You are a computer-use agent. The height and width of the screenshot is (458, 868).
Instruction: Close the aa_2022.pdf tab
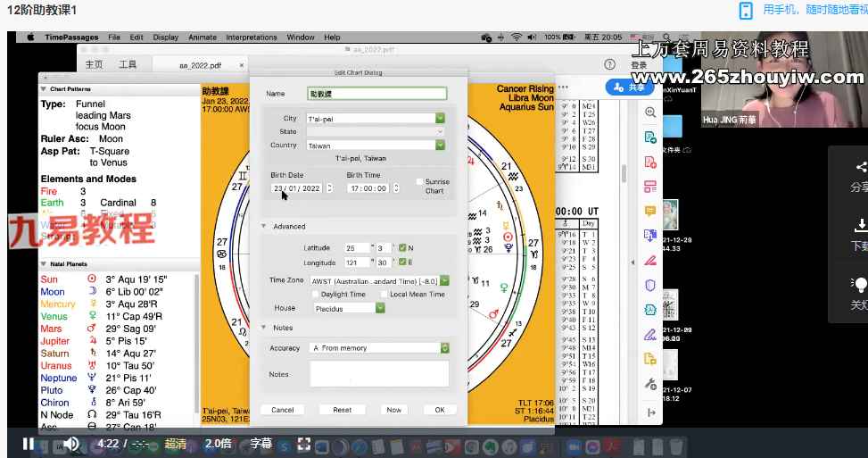pos(242,65)
